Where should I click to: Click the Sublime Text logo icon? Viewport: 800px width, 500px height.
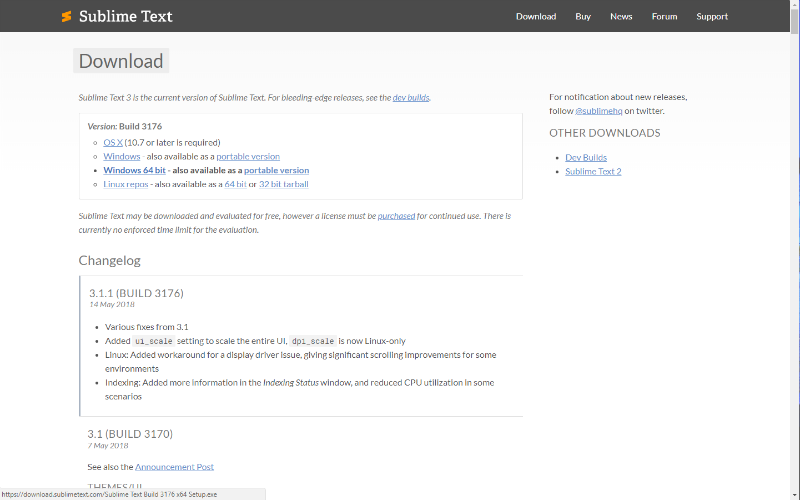(x=66, y=16)
